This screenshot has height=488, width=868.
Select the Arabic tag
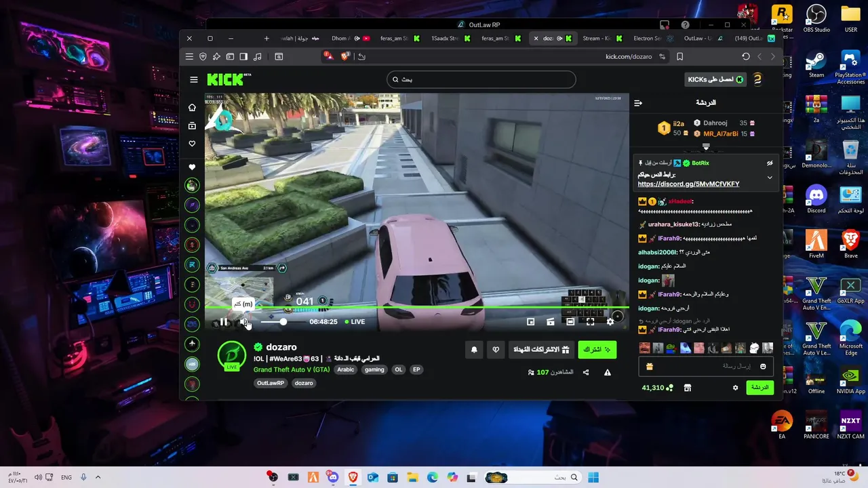pos(346,369)
